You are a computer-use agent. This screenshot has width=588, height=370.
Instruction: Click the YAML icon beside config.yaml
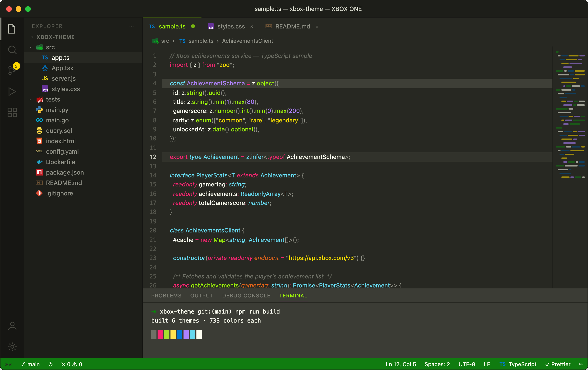tap(39, 151)
